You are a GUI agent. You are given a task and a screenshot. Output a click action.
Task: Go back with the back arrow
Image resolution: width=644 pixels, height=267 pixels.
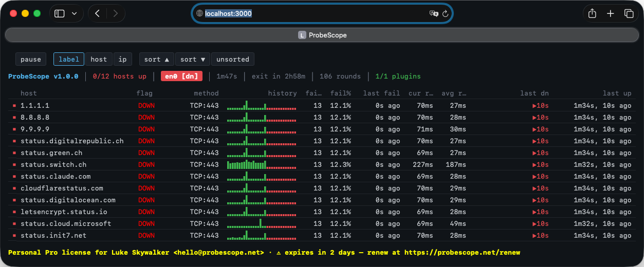[97, 14]
